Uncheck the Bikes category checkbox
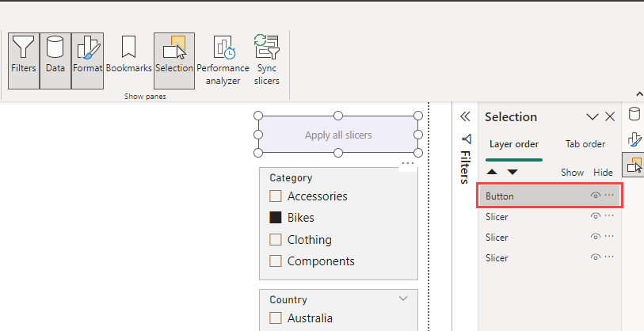The width and height of the screenshot is (644, 331). pos(276,218)
